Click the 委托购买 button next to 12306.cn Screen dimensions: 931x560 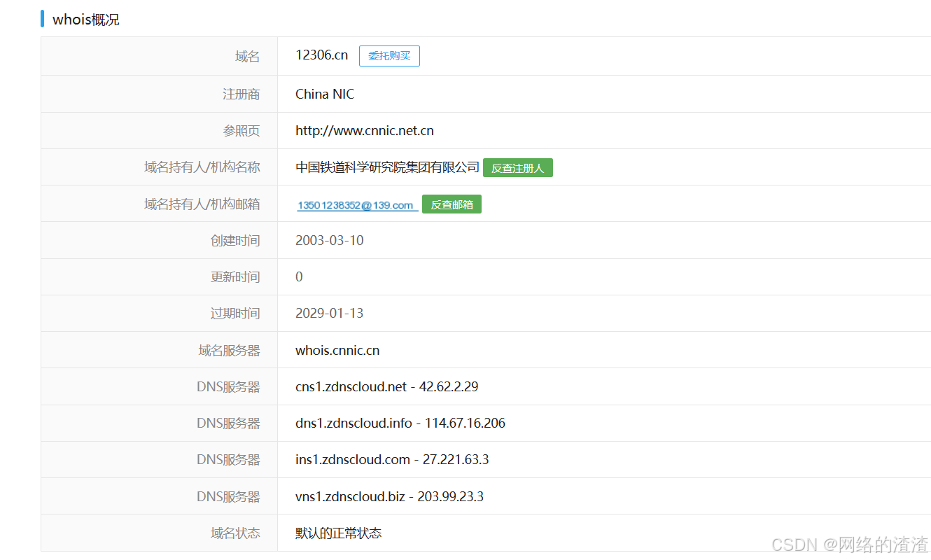click(x=389, y=56)
